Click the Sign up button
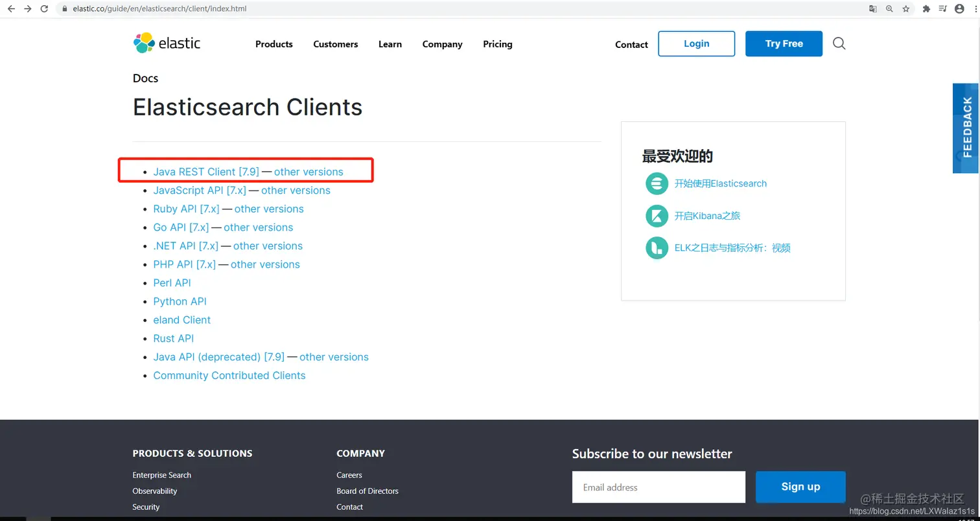This screenshot has width=980, height=521. pos(800,487)
